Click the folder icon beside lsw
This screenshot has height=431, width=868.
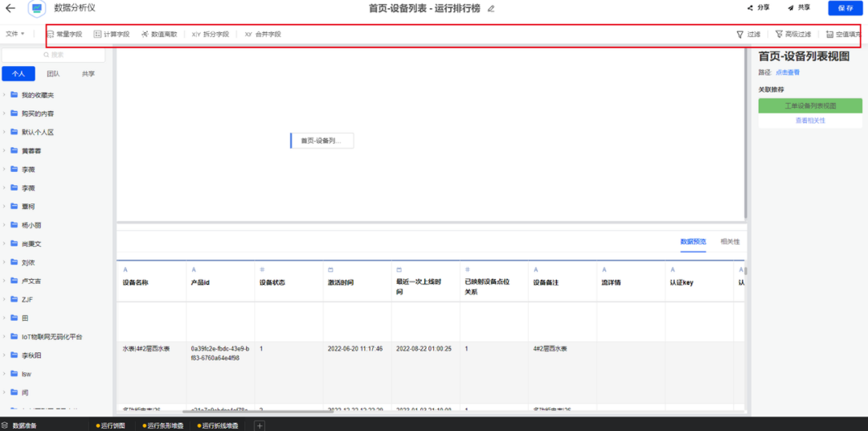[14, 373]
